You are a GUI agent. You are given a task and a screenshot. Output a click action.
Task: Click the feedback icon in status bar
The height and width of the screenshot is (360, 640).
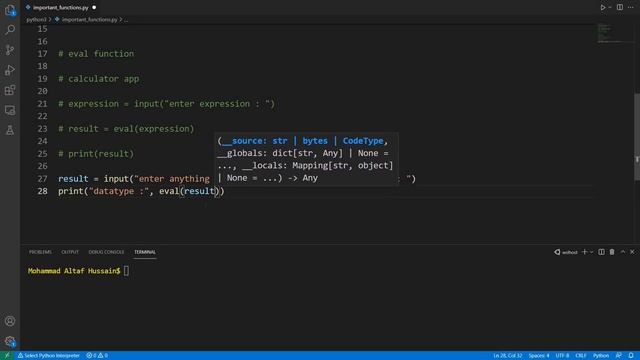(x=619, y=356)
